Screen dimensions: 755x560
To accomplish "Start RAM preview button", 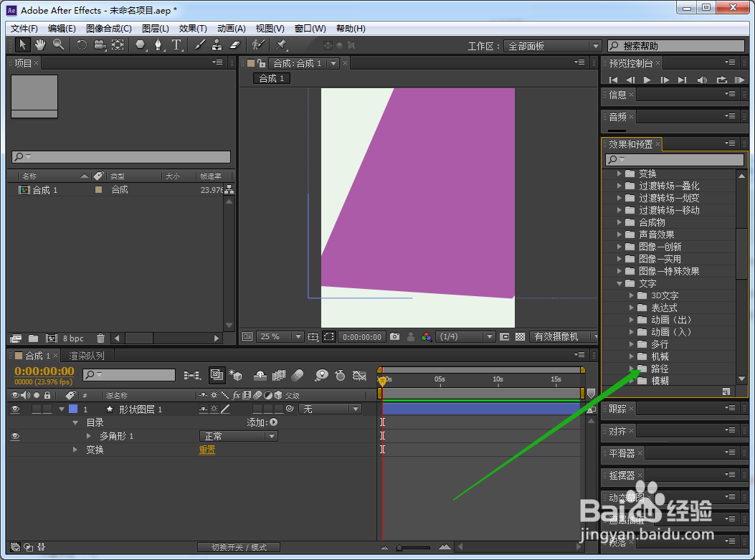I will [x=740, y=80].
